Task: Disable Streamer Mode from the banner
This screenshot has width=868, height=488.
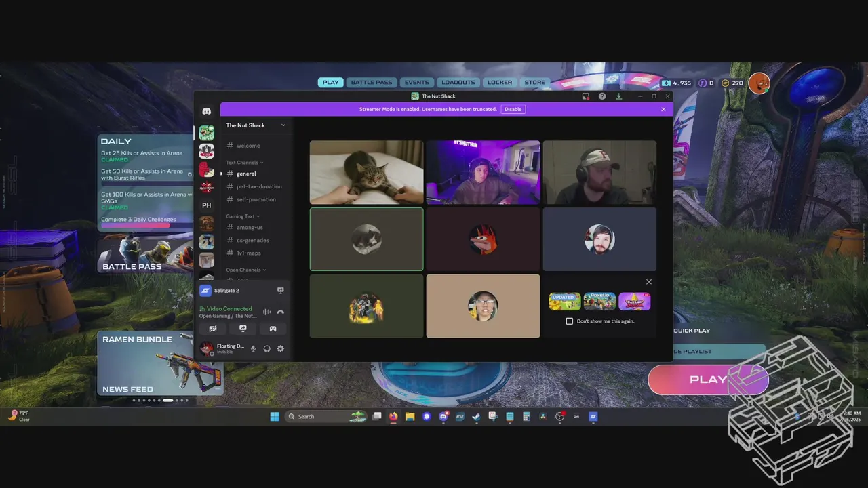Action: [513, 109]
